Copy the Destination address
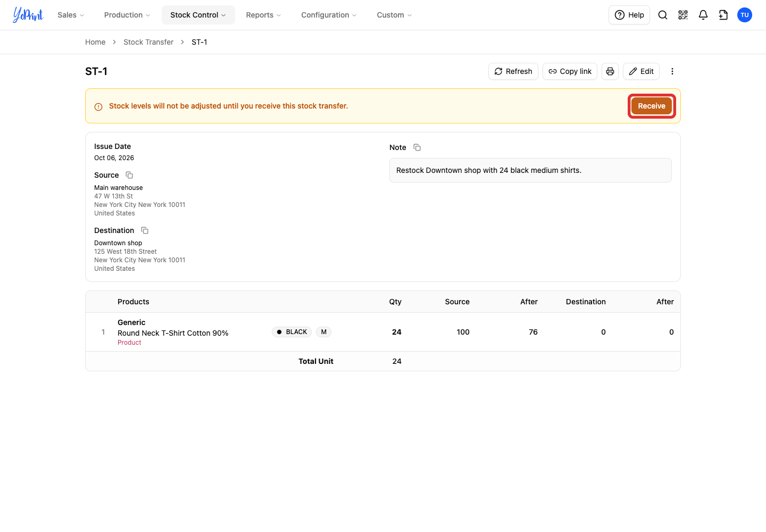This screenshot has width=766, height=532. pyautogui.click(x=145, y=230)
